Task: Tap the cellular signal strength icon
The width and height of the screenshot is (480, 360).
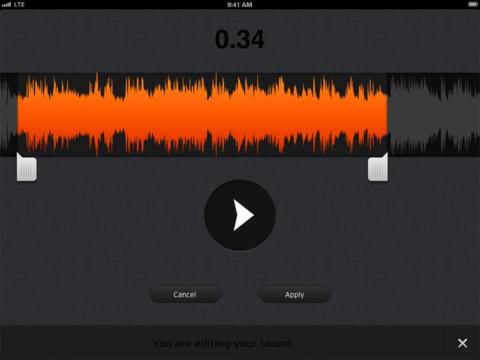Action: coord(6,4)
